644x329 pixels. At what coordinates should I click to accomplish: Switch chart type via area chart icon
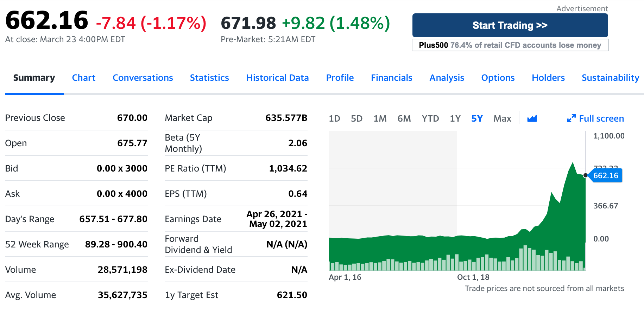(532, 119)
